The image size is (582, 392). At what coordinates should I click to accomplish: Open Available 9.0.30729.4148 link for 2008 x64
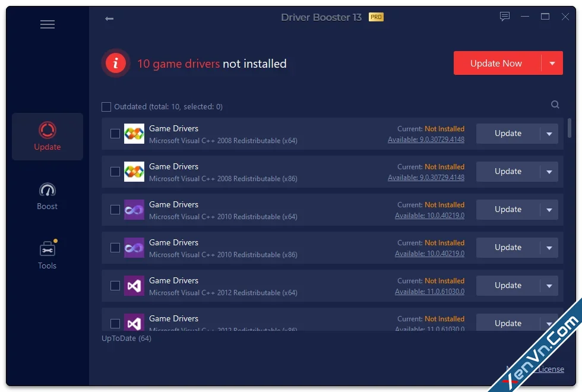[x=426, y=140]
